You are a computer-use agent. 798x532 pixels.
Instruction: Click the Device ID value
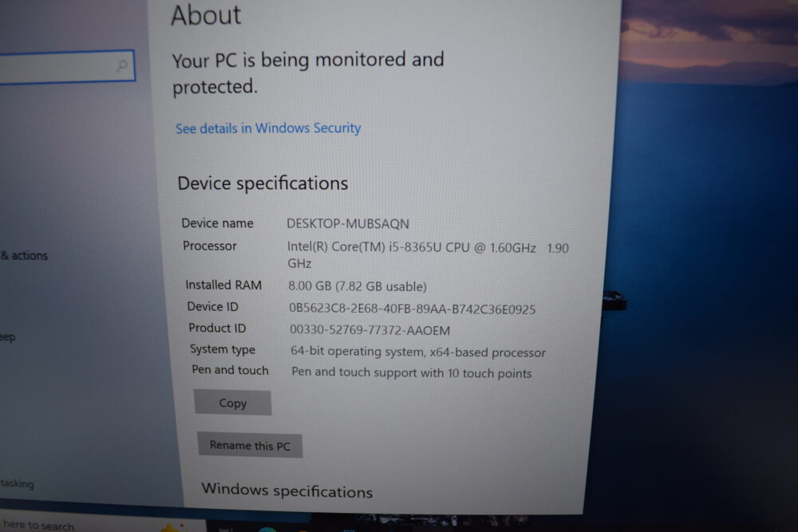tap(413, 309)
